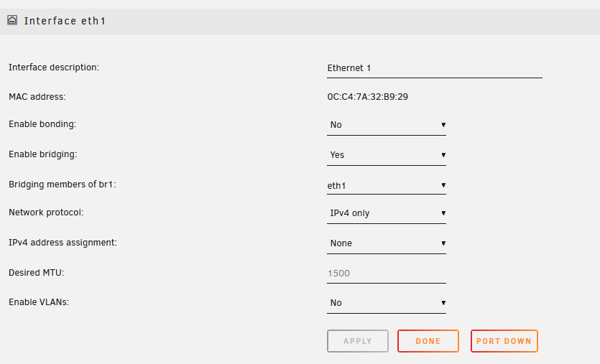Click the Enable bonding label
This screenshot has width=600, height=364.
[x=42, y=124]
